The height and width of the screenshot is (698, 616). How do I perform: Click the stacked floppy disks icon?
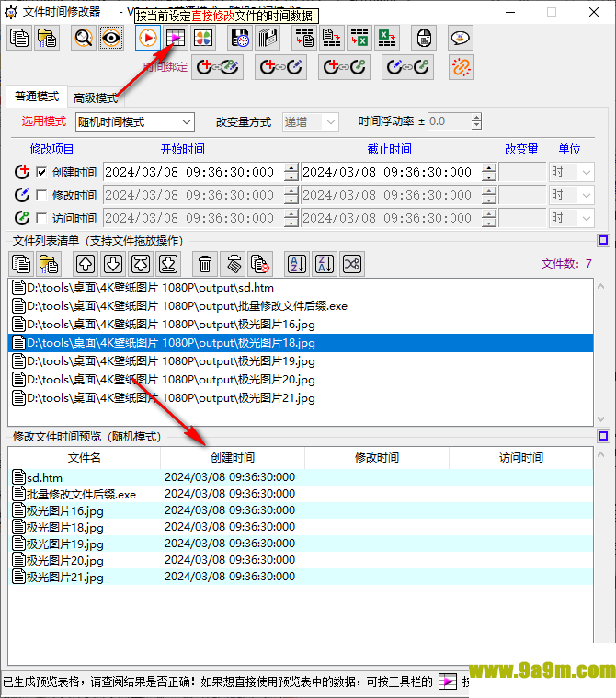[x=268, y=38]
